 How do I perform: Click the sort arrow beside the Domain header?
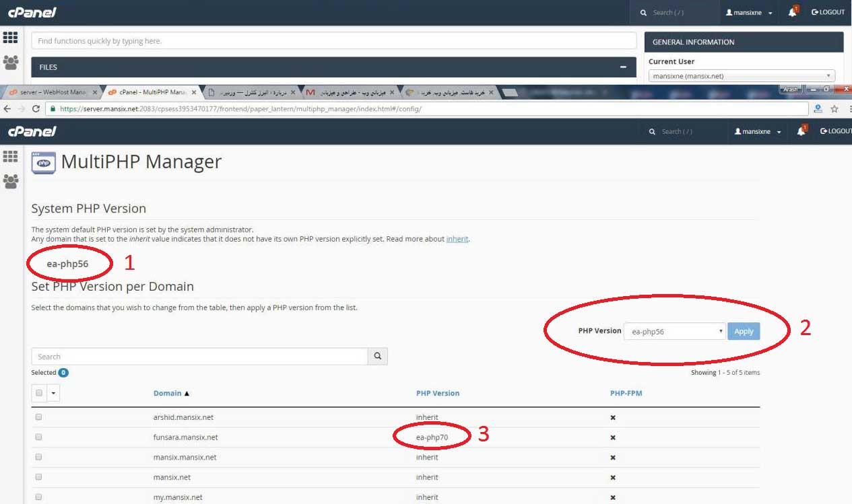[x=187, y=394]
